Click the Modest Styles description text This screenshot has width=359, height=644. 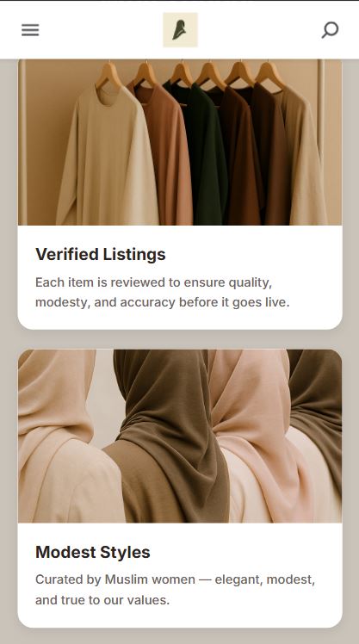pyautogui.click(x=176, y=590)
